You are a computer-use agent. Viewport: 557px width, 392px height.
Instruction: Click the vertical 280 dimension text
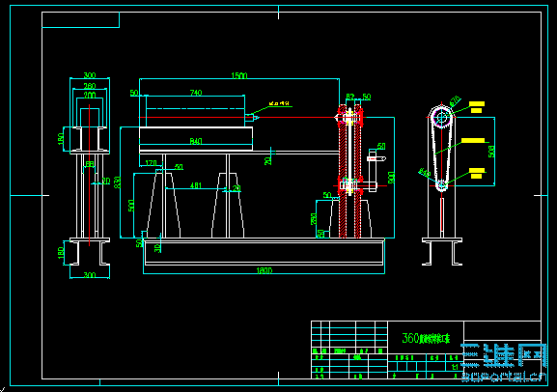coord(314,218)
